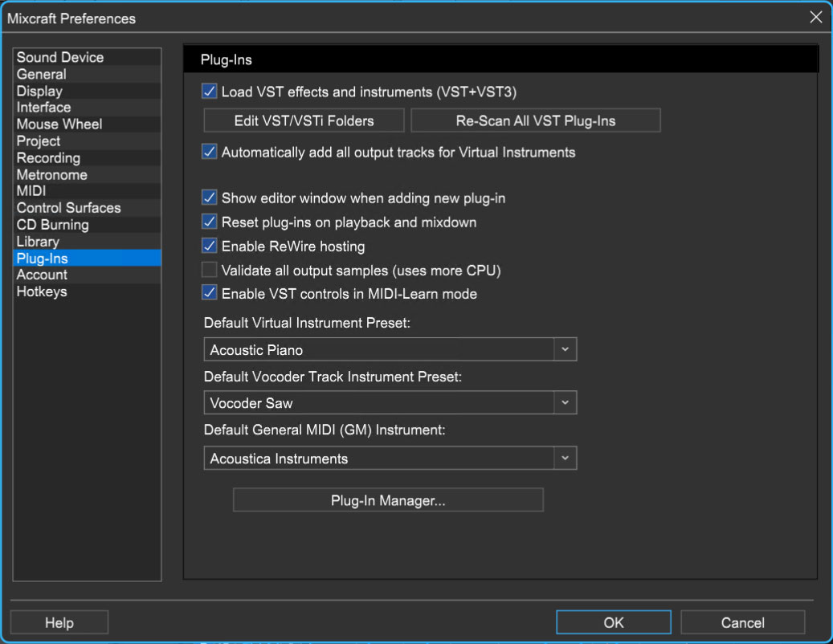The height and width of the screenshot is (644, 833).
Task: Open the Acoustica Instruments dropdown arrow
Action: [x=566, y=459]
